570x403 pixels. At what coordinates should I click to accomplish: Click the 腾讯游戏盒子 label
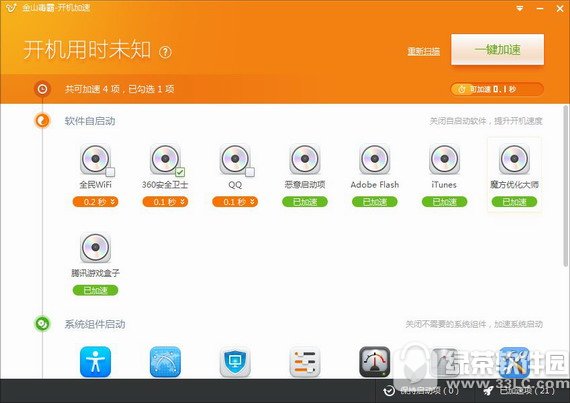click(x=95, y=273)
